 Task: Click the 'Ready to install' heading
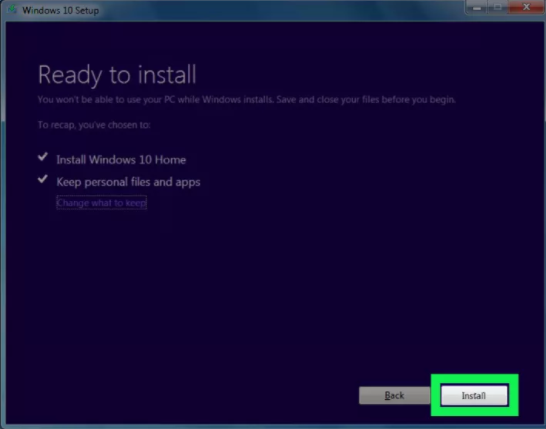coord(117,75)
